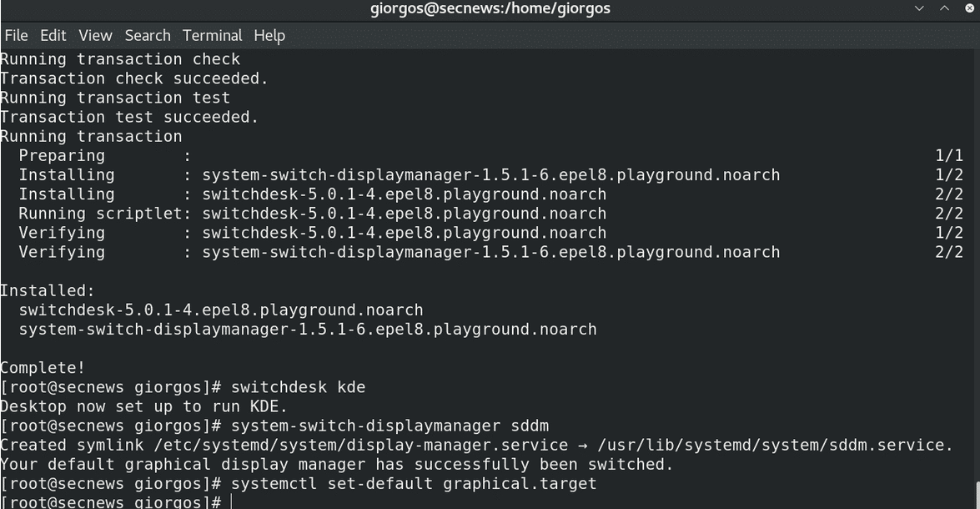
Task: Click the 'system-switch-displaymanager sddm' command
Action: coord(390,426)
